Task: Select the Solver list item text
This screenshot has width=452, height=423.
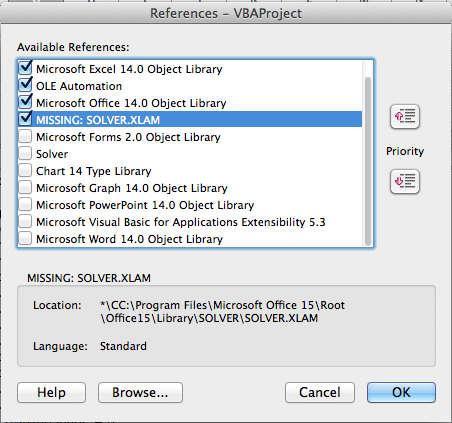Action: 52,154
